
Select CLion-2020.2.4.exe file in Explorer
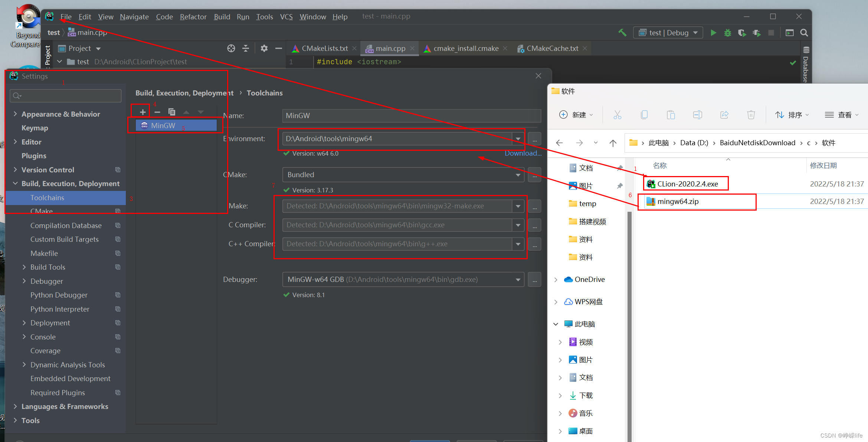[x=687, y=184]
